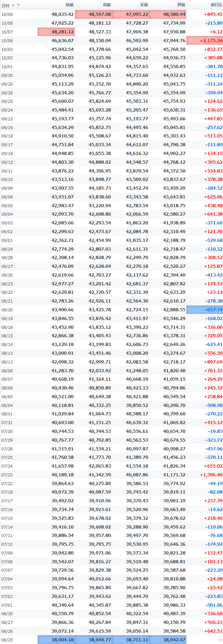
Task: Click high value 42,999.71 on 08/12
Action: (100, 362)
